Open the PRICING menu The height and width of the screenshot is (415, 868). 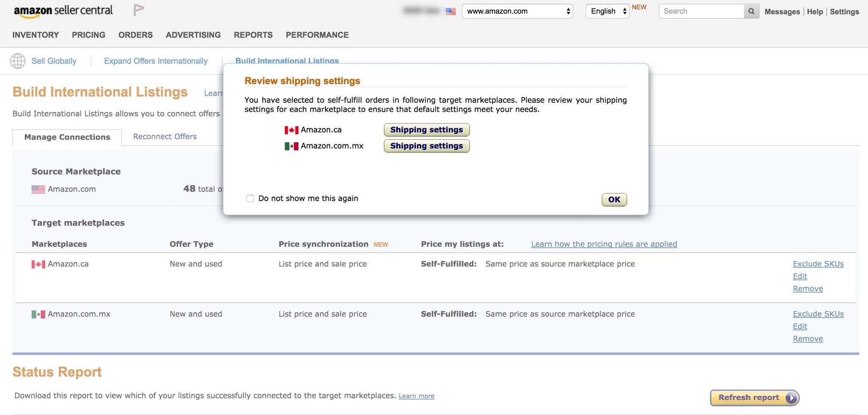coord(89,35)
